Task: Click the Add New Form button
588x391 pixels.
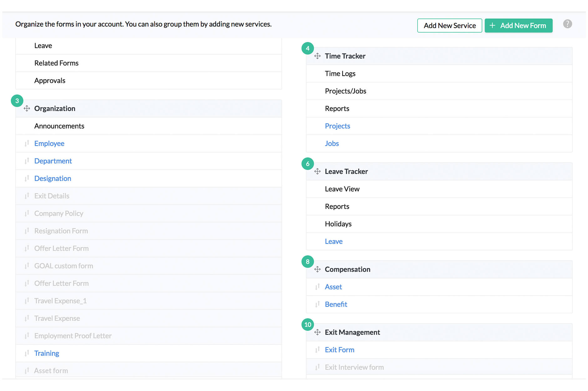Action: click(x=518, y=25)
